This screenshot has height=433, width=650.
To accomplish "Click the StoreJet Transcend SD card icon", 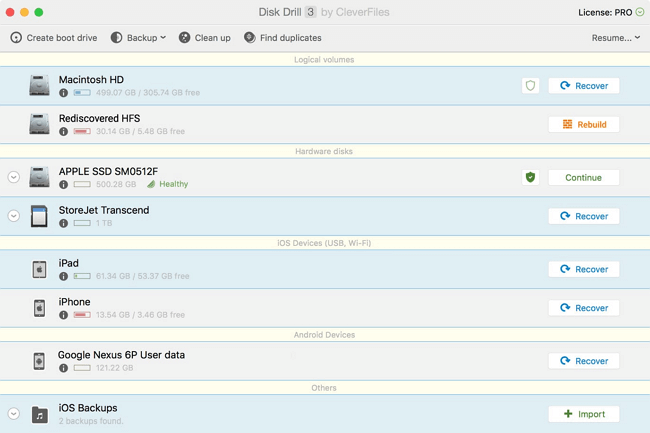I will (x=39, y=216).
